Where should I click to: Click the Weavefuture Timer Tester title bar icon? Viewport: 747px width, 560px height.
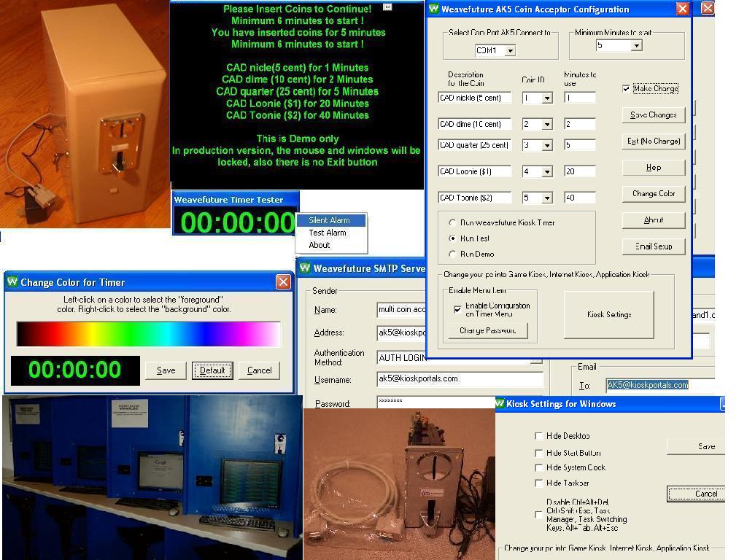(178, 199)
